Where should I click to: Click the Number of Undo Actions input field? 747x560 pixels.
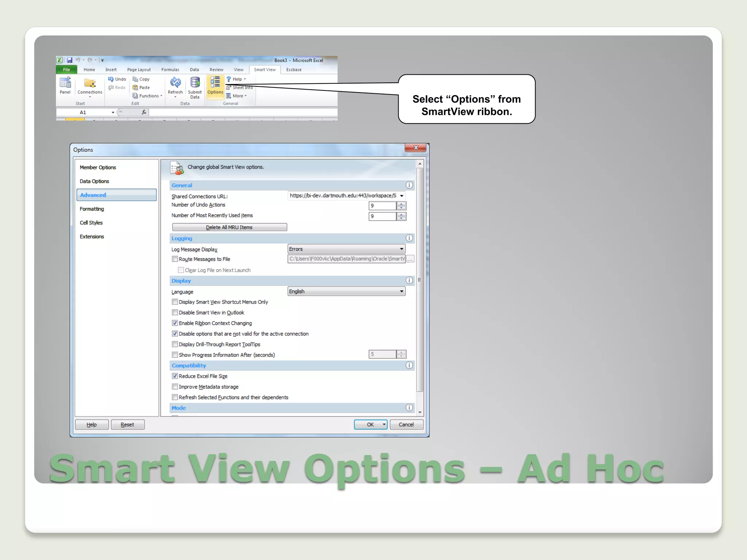click(x=382, y=206)
